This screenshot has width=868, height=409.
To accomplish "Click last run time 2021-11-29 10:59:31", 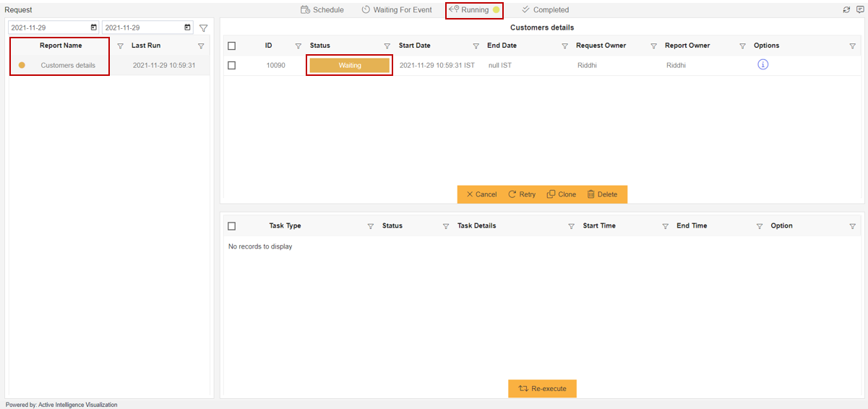I will point(164,65).
